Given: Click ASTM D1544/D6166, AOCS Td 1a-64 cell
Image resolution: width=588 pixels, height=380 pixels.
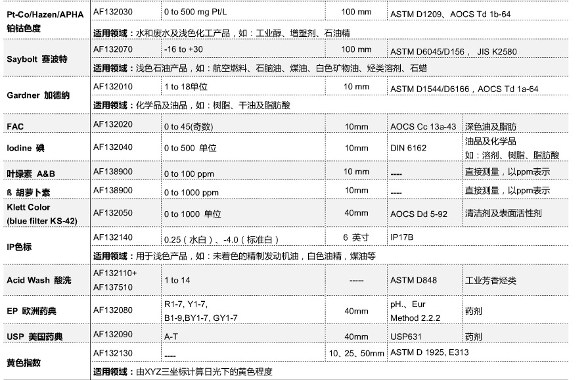Looking at the screenshot, I should click(x=464, y=89).
